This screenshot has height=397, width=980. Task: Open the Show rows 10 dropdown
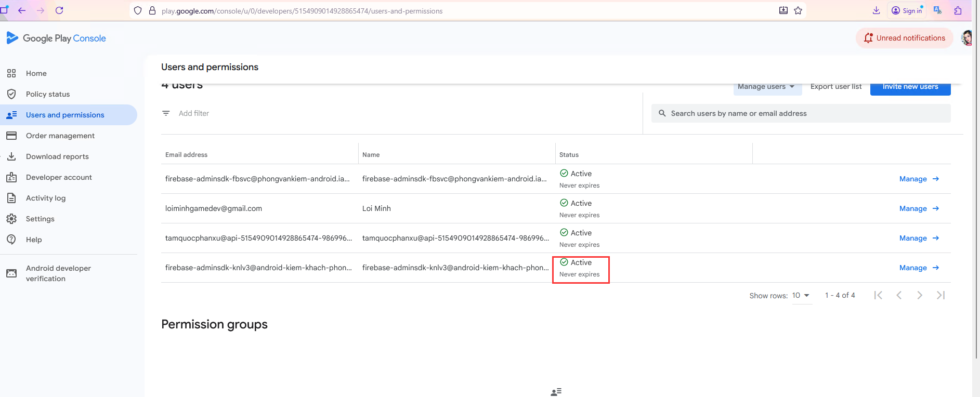[x=801, y=295]
